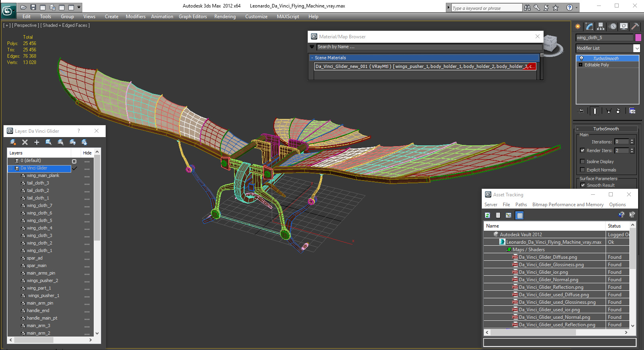Expand Editable Poly in modifier stack
Viewport: 644px width, 350px height.
(x=580, y=65)
